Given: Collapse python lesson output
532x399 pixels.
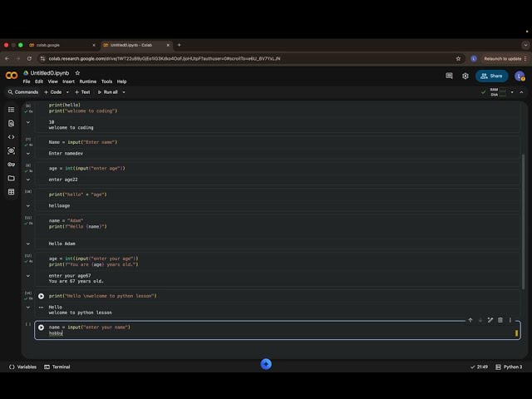Looking at the screenshot, I should coord(28,308).
